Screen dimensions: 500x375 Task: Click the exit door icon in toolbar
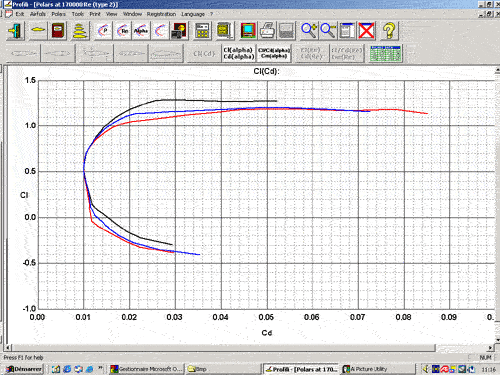(x=15, y=31)
